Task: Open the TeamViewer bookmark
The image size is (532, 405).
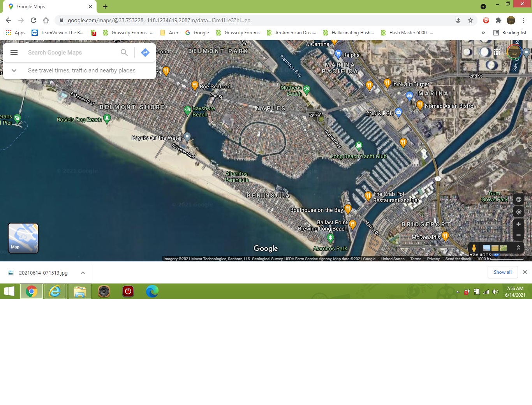Action: pos(58,33)
